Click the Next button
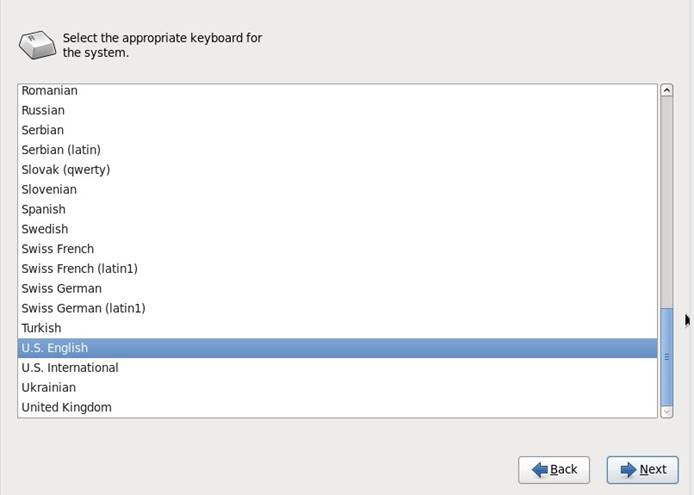 (642, 469)
